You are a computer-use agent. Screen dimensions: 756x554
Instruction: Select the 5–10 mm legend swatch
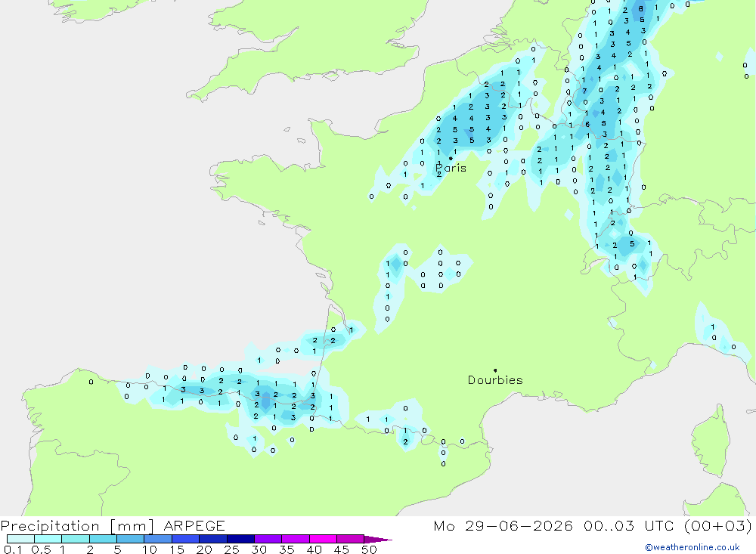130,539
